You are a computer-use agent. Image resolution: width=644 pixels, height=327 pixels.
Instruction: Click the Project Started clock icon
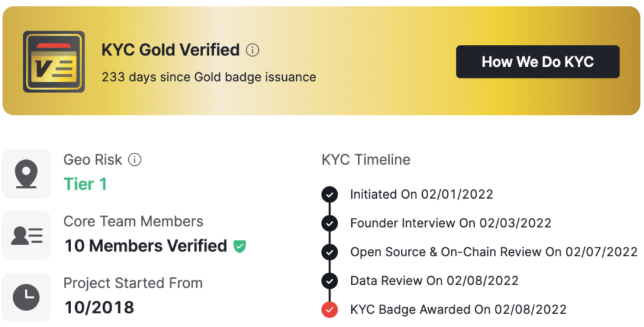26,297
